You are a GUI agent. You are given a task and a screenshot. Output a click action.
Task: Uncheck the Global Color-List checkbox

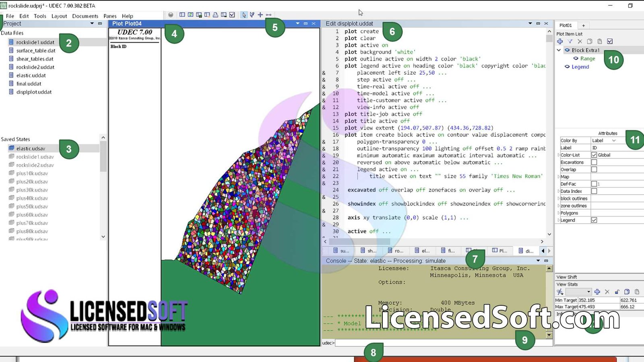tap(594, 155)
